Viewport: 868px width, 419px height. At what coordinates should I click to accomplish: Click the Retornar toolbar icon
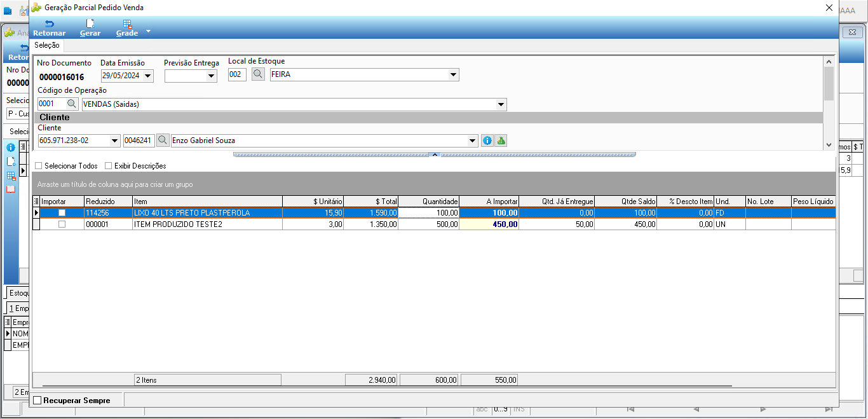pos(49,24)
